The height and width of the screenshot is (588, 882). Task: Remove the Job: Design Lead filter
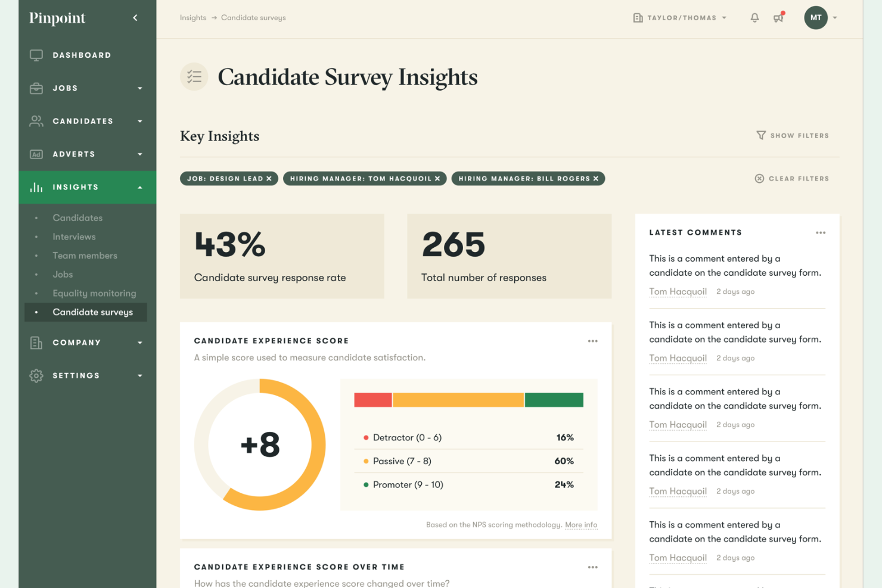[x=269, y=179]
